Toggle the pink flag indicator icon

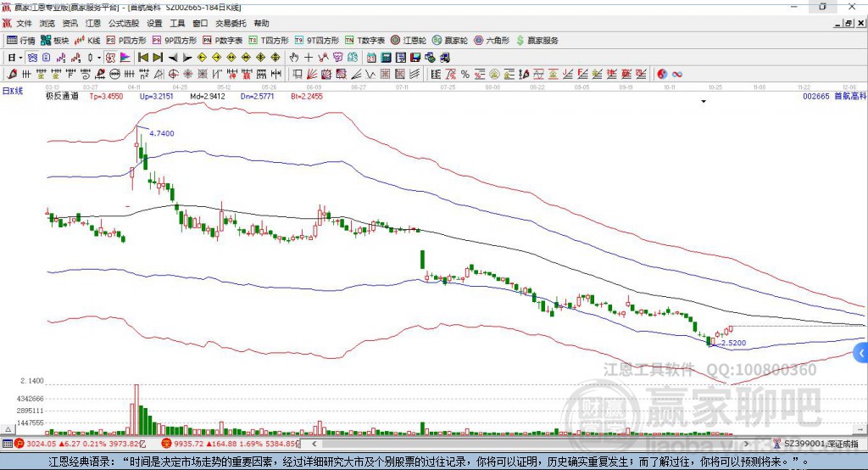coord(125,58)
